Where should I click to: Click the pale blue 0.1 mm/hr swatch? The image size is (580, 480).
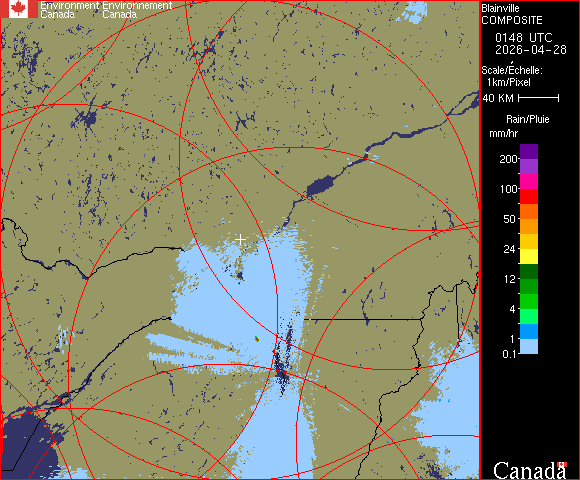click(x=529, y=346)
